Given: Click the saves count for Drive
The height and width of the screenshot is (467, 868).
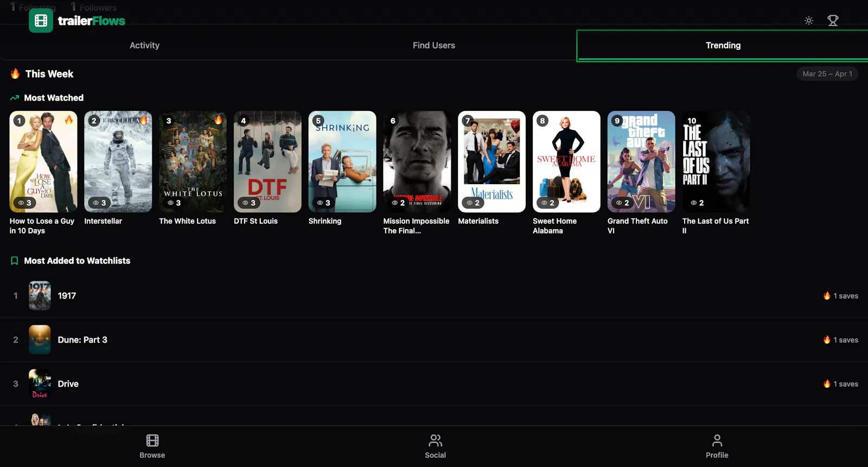Looking at the screenshot, I should point(841,384).
